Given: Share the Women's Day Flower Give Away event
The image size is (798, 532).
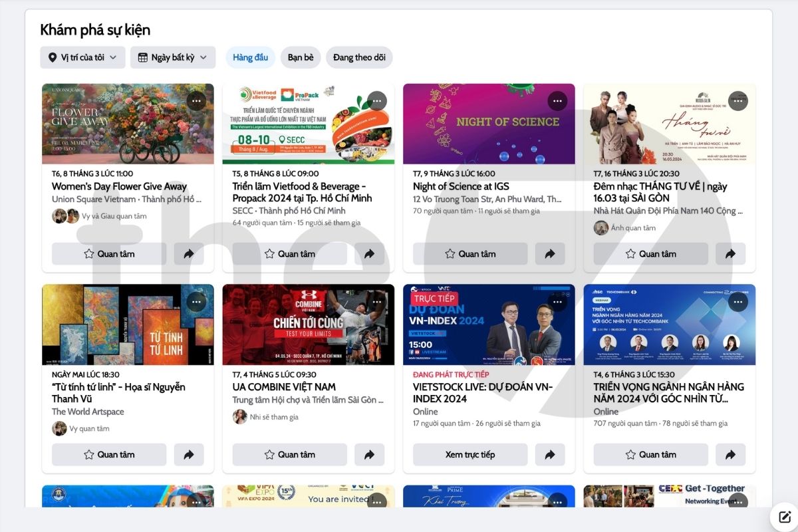Looking at the screenshot, I should (x=189, y=253).
